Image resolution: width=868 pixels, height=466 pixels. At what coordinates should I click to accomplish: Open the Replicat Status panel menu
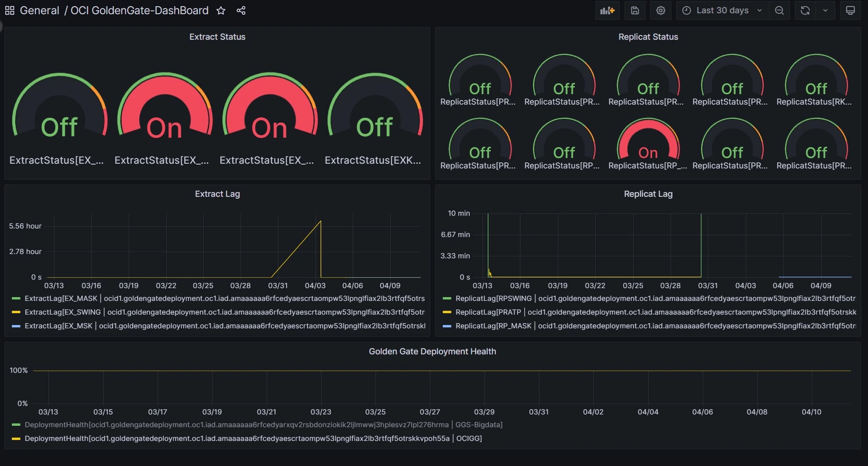click(648, 37)
